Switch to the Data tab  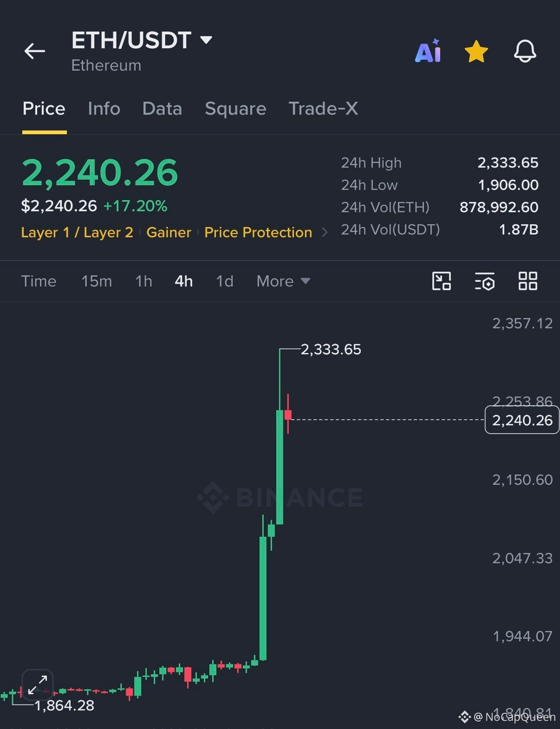coord(162,109)
